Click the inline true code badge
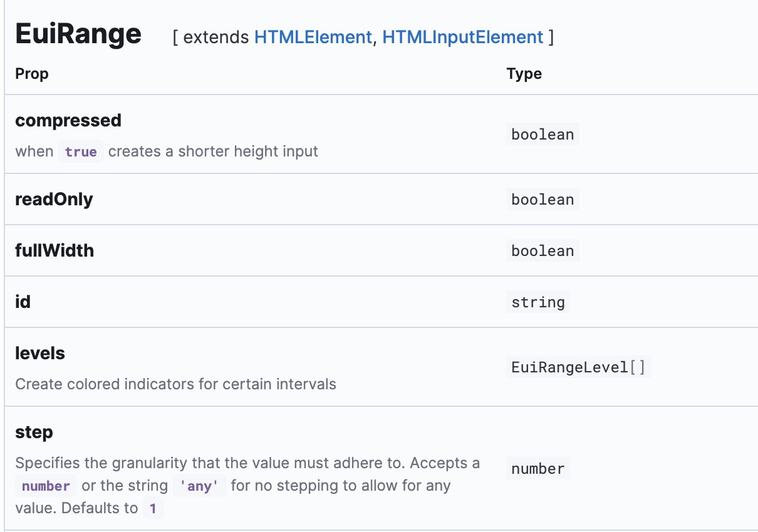 click(80, 151)
